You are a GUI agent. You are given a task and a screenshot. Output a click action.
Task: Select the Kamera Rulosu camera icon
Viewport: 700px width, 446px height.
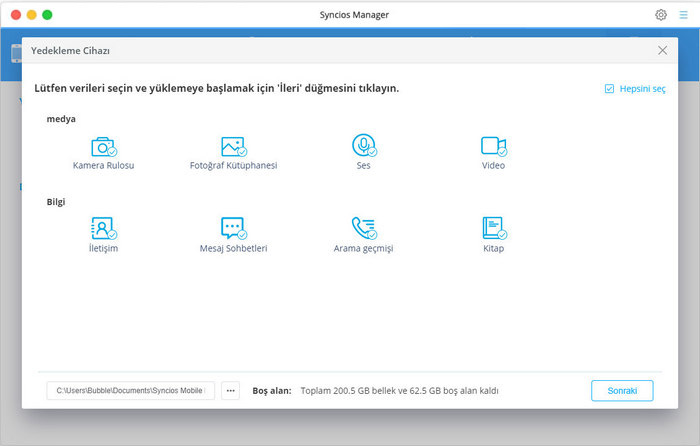[104, 146]
